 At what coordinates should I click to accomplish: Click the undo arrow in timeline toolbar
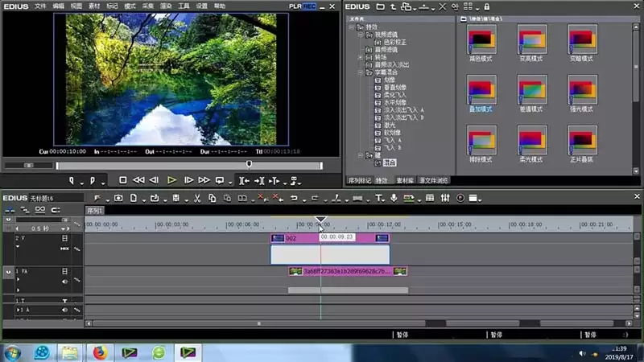click(x=294, y=198)
